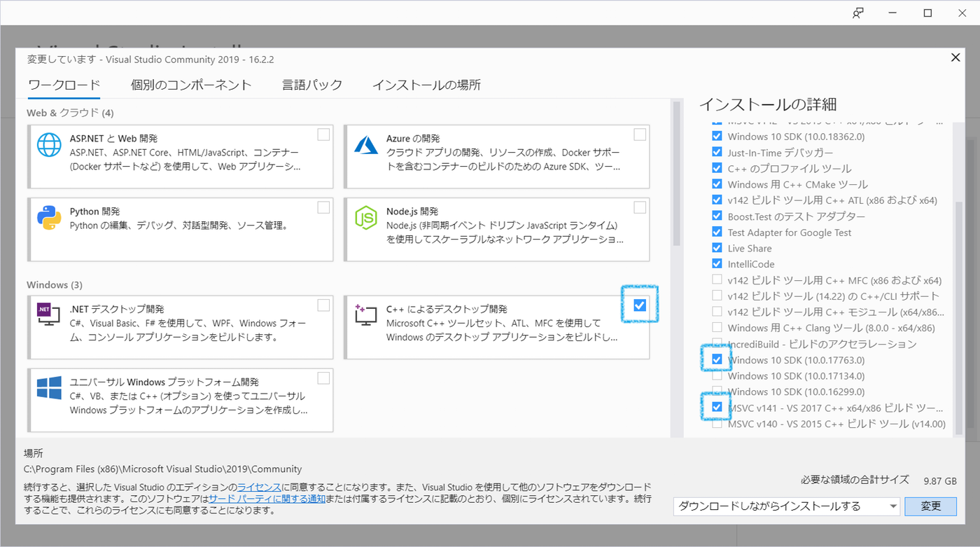The width and height of the screenshot is (980, 547).
Task: Uncheck the IntelliCode component
Action: (x=717, y=263)
